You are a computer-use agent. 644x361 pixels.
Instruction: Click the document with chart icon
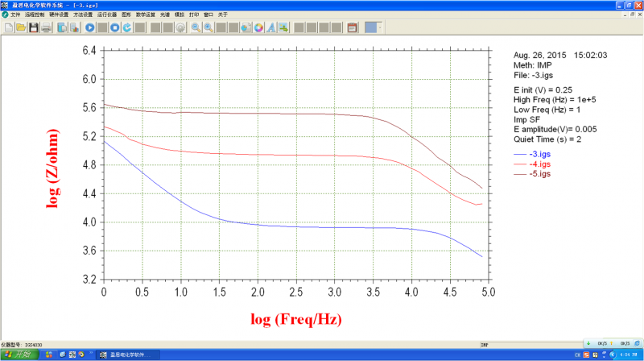click(74, 27)
